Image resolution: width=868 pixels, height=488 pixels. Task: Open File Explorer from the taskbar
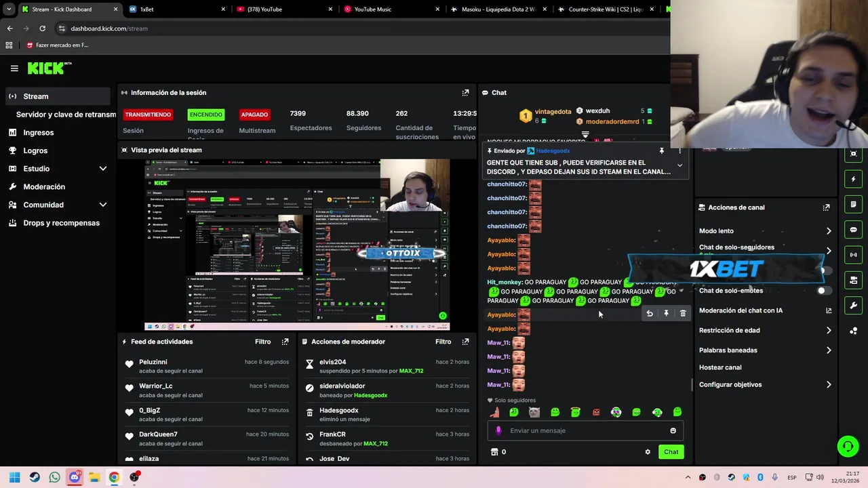tap(94, 477)
